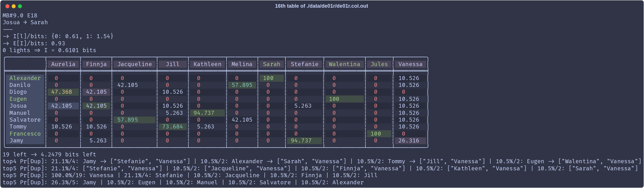This screenshot has width=644, height=188.
Task: Select the Tommy row label
Action: pos(25,126)
